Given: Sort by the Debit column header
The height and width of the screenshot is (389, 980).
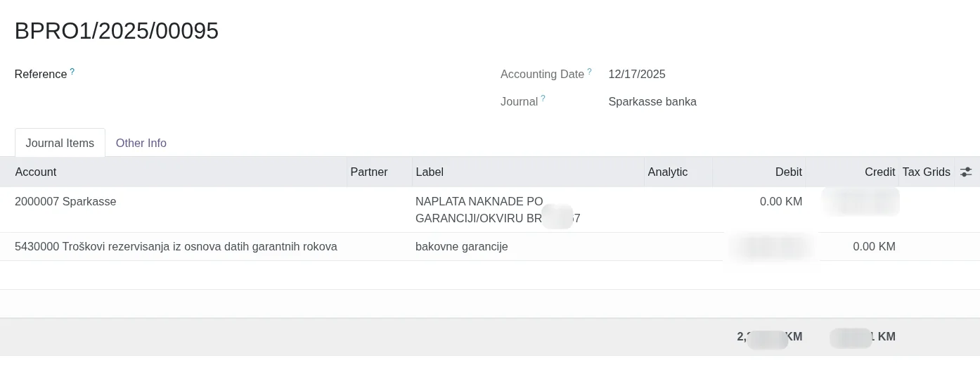Looking at the screenshot, I should coord(788,172).
